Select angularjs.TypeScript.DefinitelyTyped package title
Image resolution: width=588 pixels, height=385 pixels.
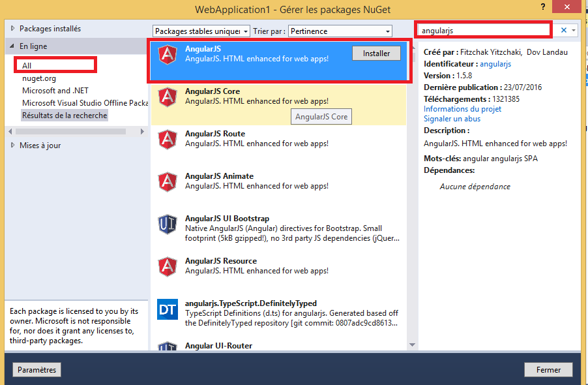pyautogui.click(x=251, y=303)
